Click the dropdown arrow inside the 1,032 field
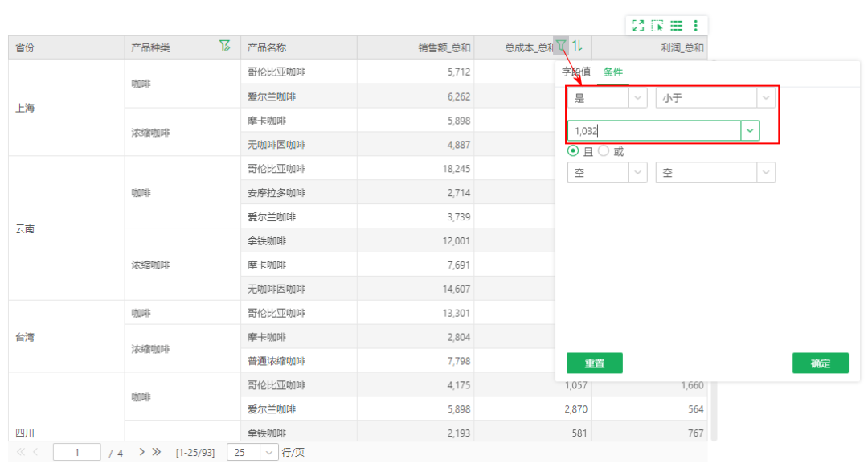The image size is (868, 468). tap(750, 130)
